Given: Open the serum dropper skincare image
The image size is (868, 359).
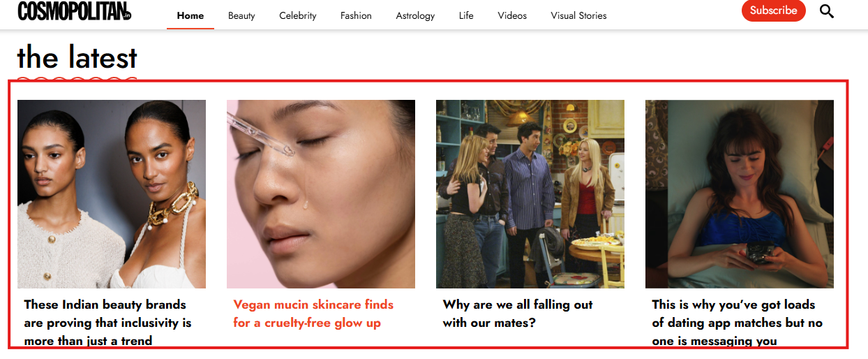Looking at the screenshot, I should tap(321, 194).
